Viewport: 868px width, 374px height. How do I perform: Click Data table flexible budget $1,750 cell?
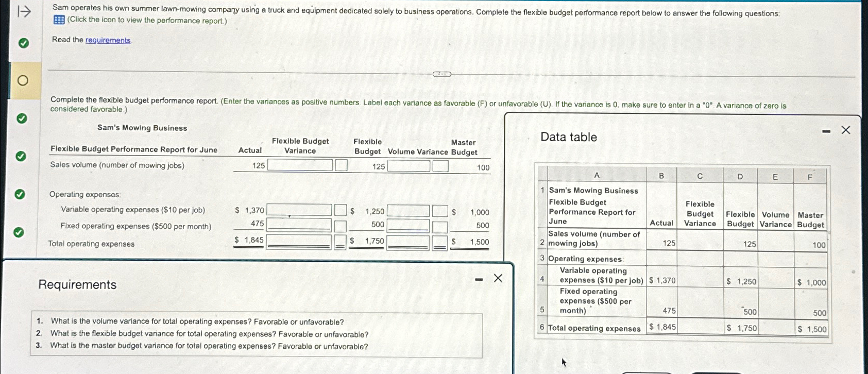[x=740, y=328]
